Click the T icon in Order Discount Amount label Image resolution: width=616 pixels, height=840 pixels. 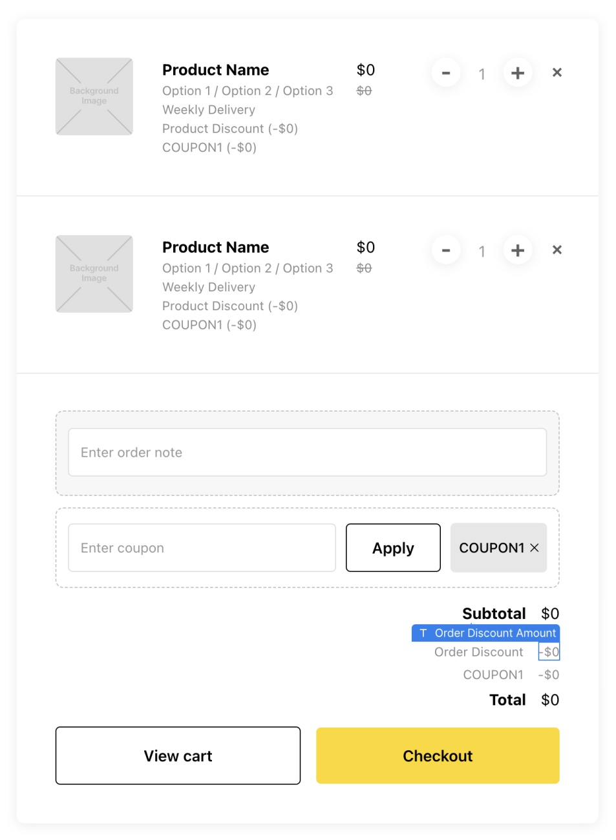point(423,633)
